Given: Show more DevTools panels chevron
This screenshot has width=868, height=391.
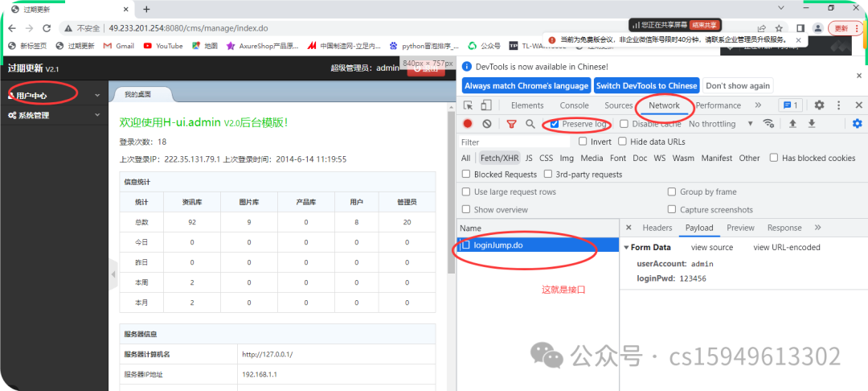Looking at the screenshot, I should coord(758,105).
